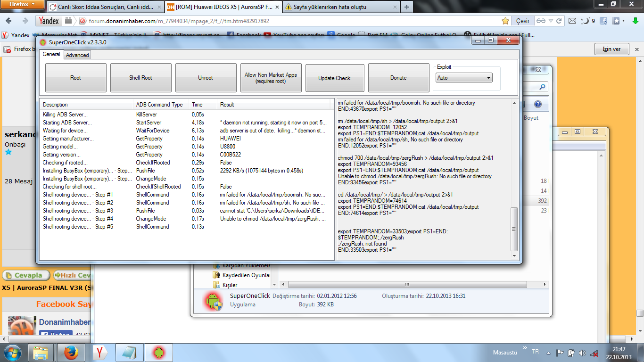Screen dimensions: 644x362
Task: Click the Root button in SuperOneClick
Action: point(75,78)
